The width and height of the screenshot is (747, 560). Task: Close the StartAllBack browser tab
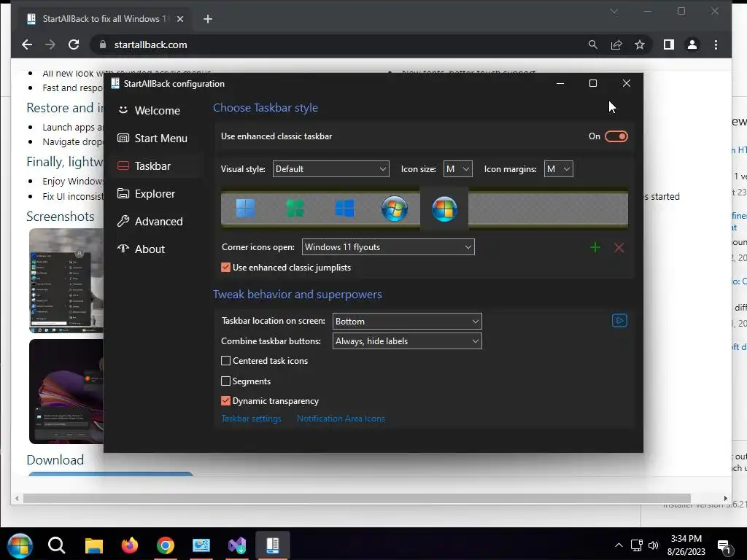[x=180, y=19]
